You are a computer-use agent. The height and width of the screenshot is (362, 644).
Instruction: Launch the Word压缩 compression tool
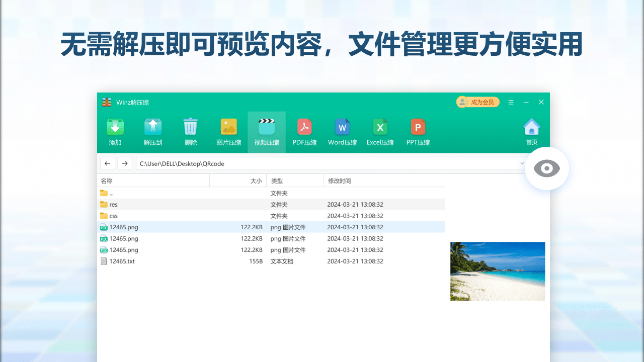tap(342, 131)
